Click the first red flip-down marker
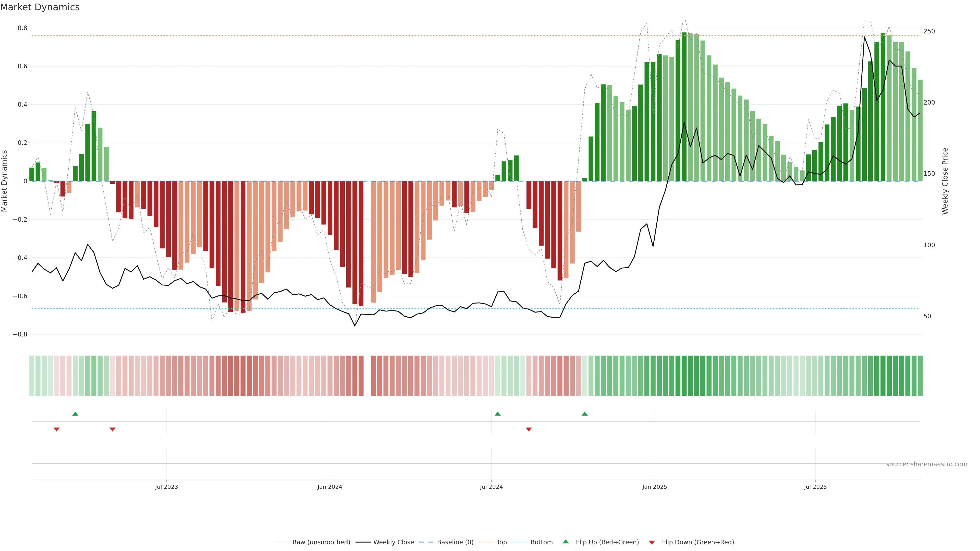The height and width of the screenshot is (551, 980). click(57, 429)
